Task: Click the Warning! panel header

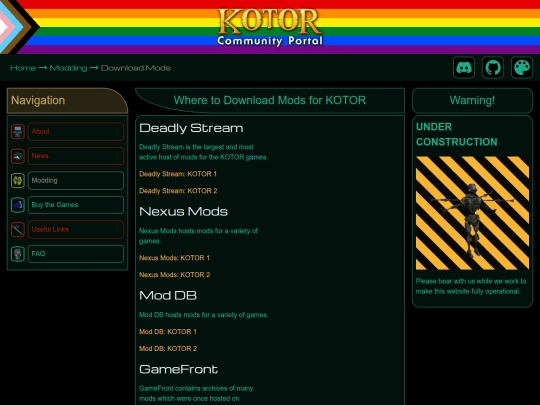Action: 472,101
